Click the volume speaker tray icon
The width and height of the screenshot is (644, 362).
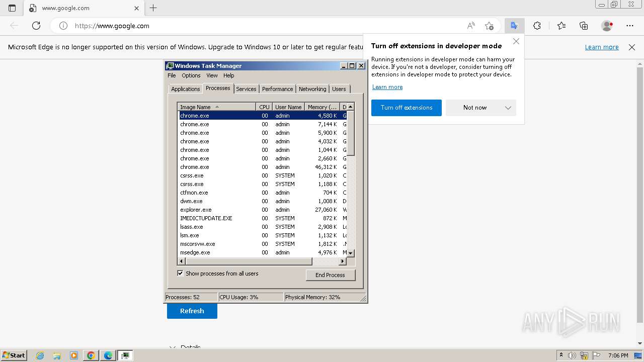tap(572, 355)
